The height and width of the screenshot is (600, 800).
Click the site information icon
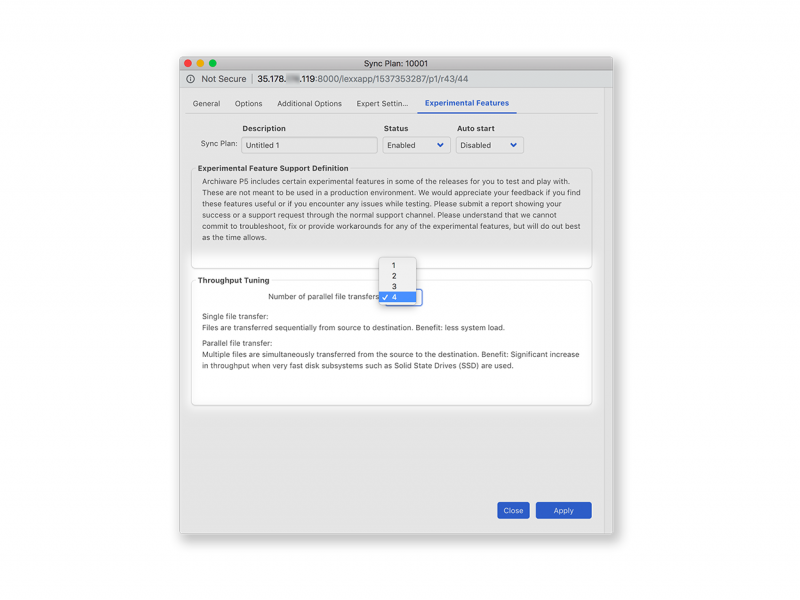coord(190,79)
